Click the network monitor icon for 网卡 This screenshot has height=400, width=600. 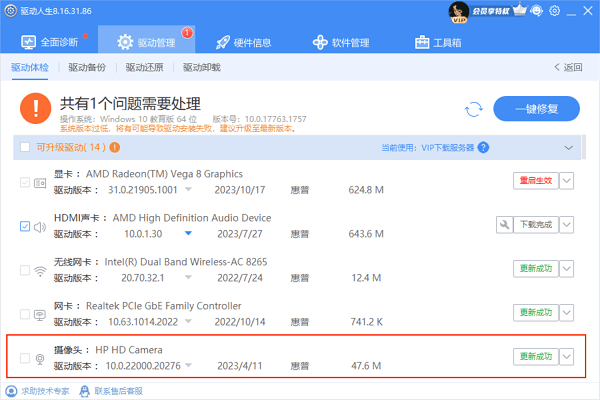(40, 315)
